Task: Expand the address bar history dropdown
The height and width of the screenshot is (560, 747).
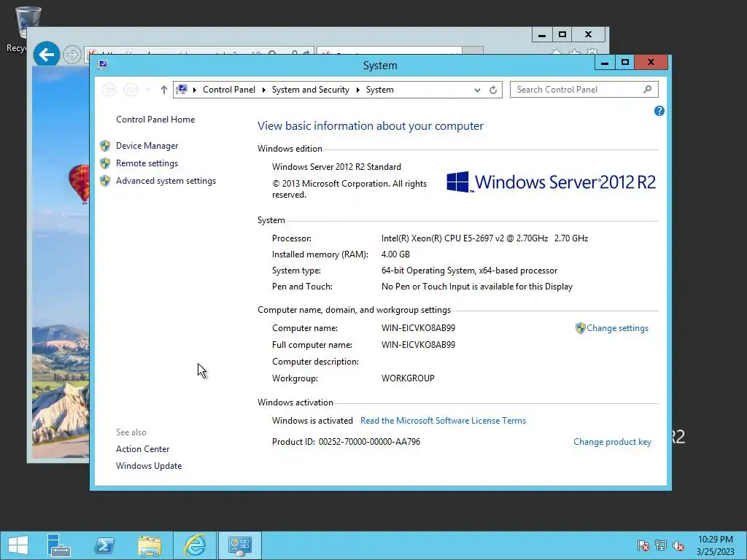Action: (477, 90)
